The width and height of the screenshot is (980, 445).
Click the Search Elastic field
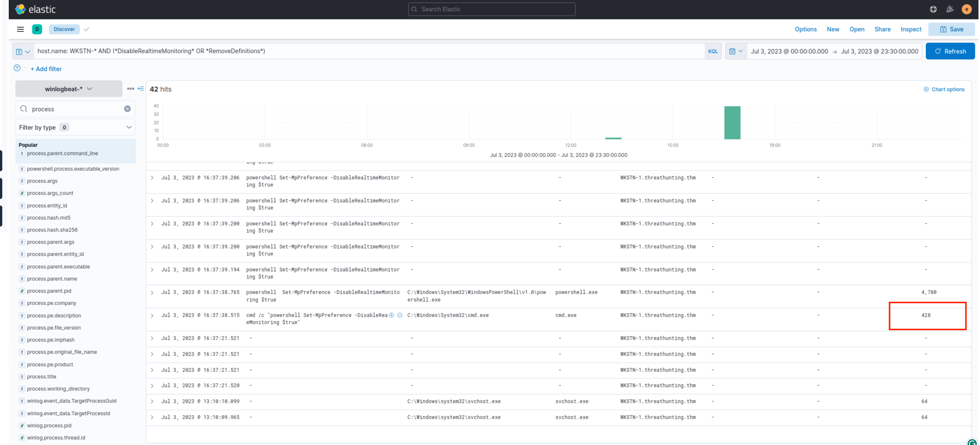pyautogui.click(x=492, y=9)
